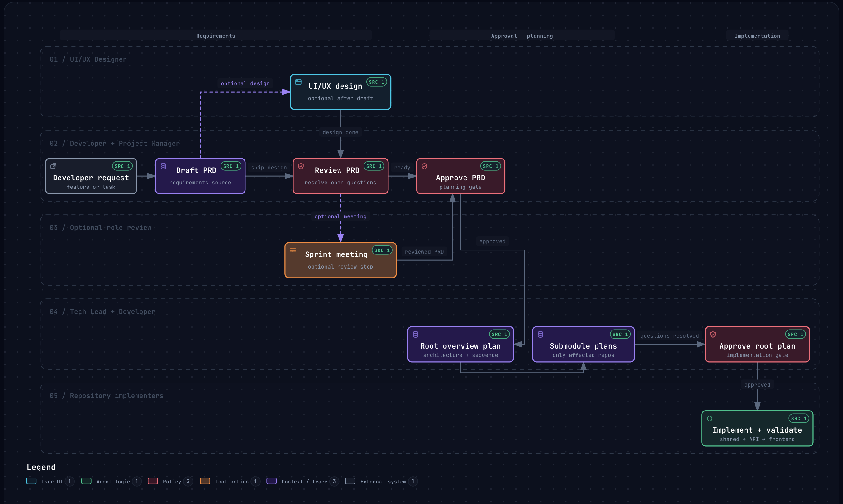The image size is (843, 504).
Task: Click the SRC 1 badge on Draft PRD
Action: 231,166
